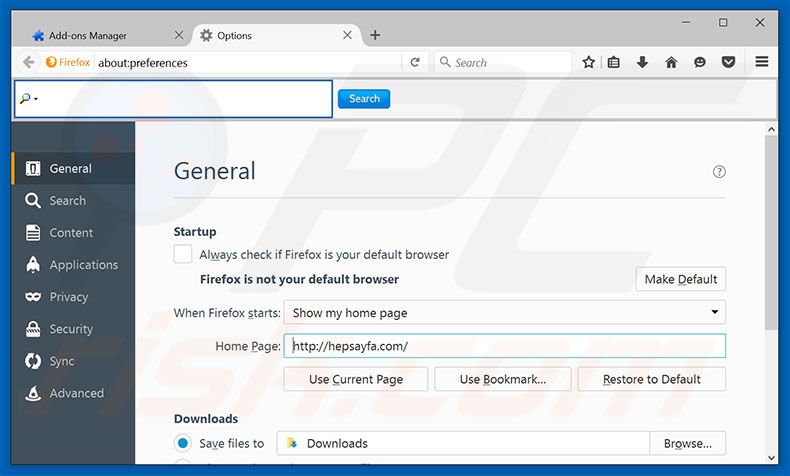
Task: Click the help question mark icon
Action: point(719,172)
